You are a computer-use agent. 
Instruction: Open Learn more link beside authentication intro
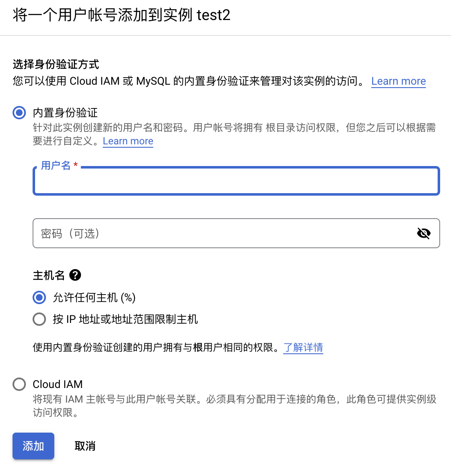coord(398,81)
